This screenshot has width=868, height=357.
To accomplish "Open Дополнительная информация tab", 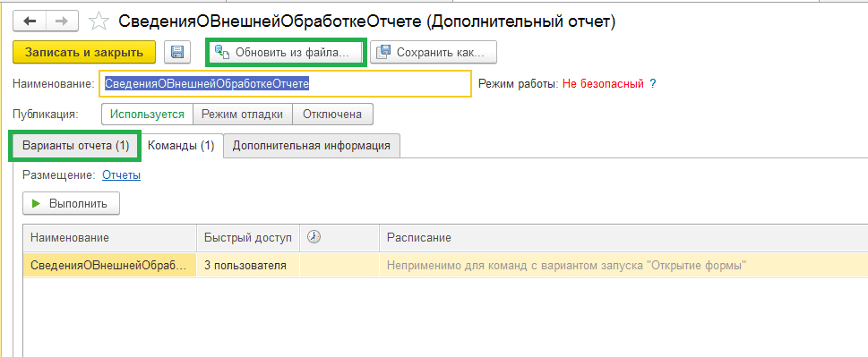I will [x=312, y=146].
